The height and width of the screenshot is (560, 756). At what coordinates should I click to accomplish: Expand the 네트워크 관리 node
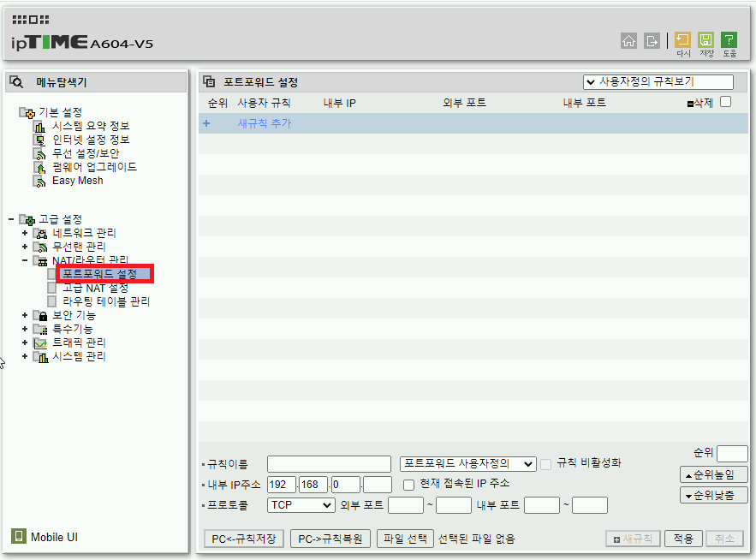[x=25, y=233]
